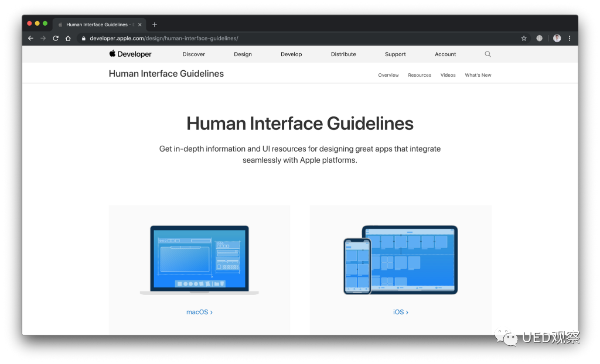The height and width of the screenshot is (364, 600).
Task: Reload the page with the refresh icon
Action: (x=56, y=38)
